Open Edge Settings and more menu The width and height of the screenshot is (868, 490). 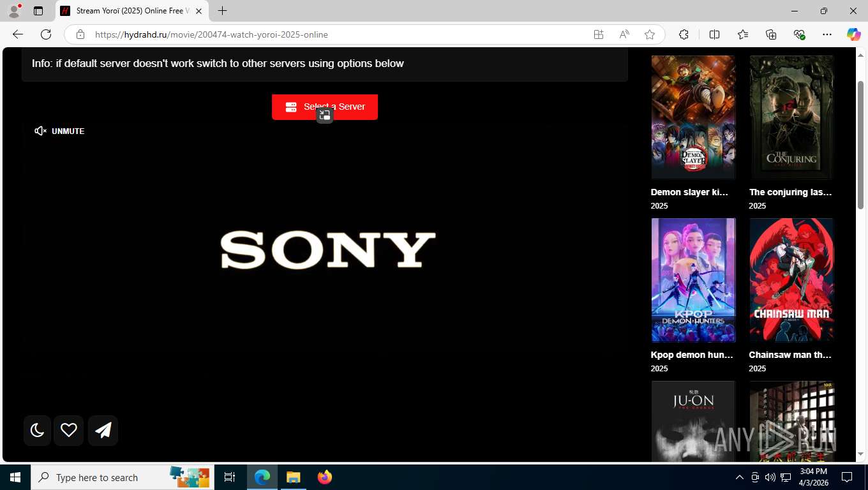tap(827, 34)
